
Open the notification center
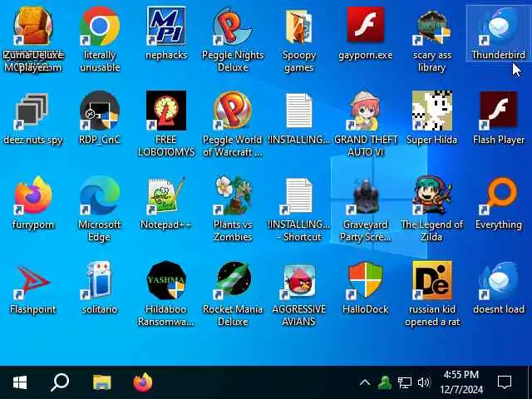click(x=505, y=382)
